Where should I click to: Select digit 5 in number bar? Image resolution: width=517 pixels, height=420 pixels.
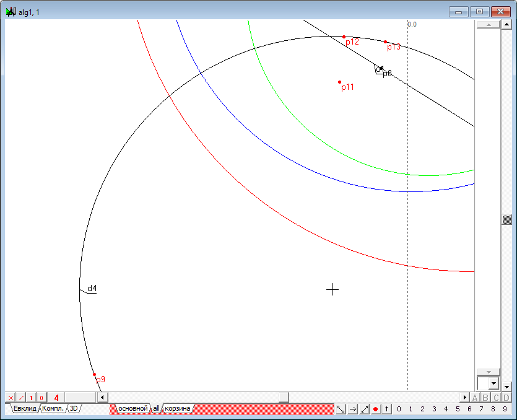click(x=458, y=409)
